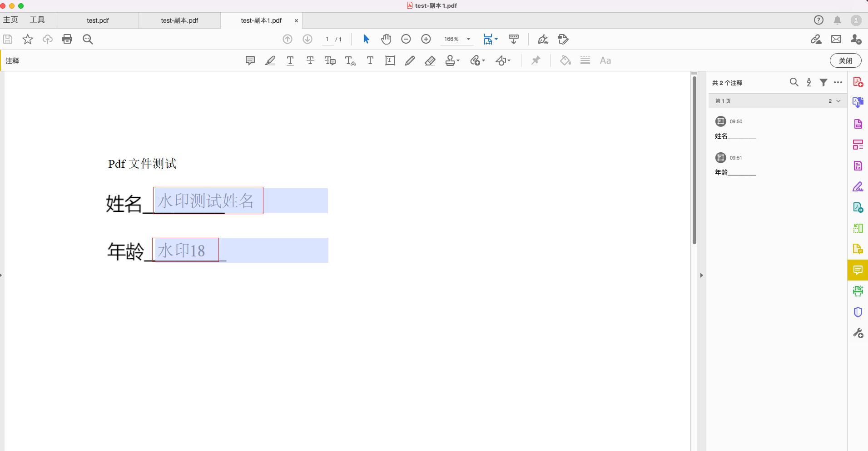Select the underline text tool
Viewport: 868px width, 451px height.
point(290,60)
